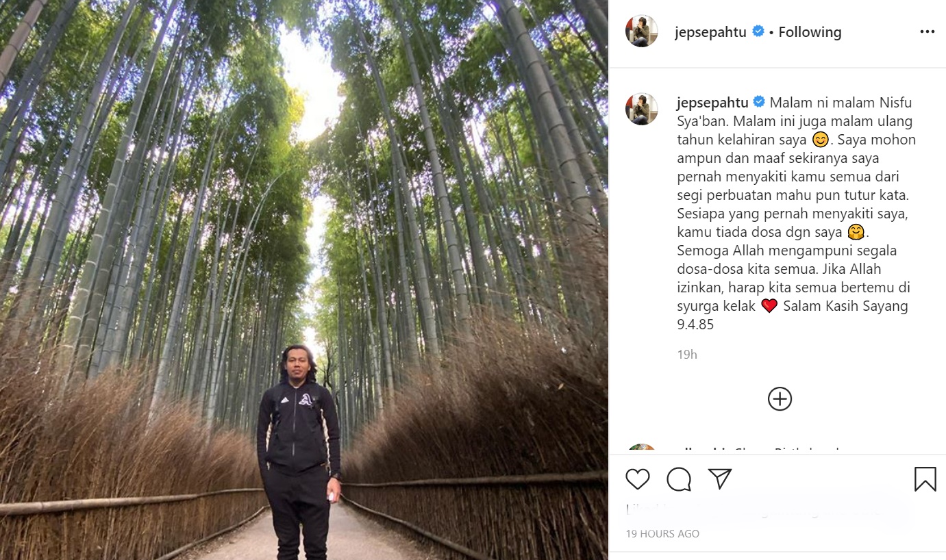946x560 pixels.
Task: Click the 19h timestamp under caption
Action: click(686, 355)
